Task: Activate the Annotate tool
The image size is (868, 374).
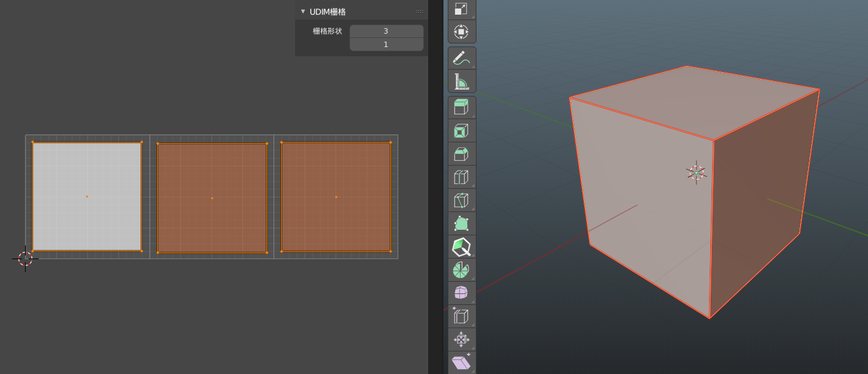Action: point(461,57)
